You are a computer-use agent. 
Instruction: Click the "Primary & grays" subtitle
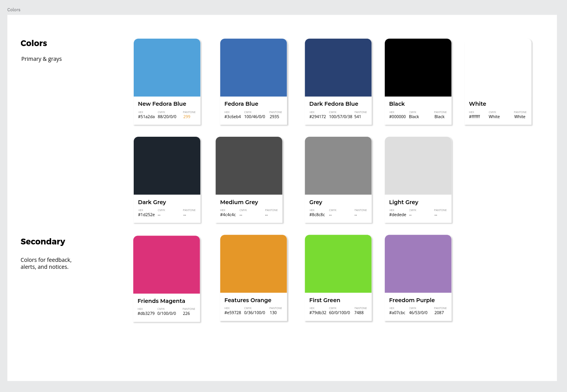pyautogui.click(x=41, y=59)
